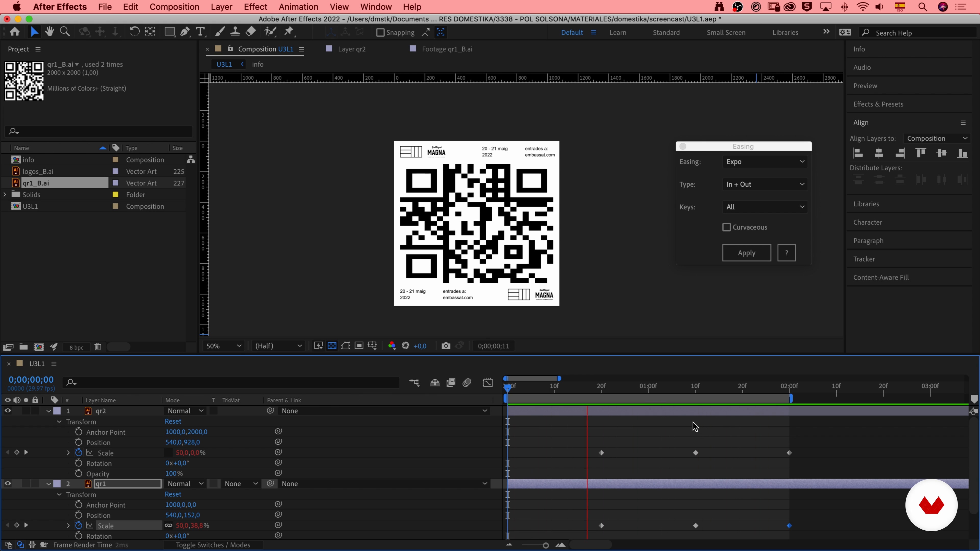The width and height of the screenshot is (980, 551).
Task: Toggle Motion Blur enable icon in timeline
Action: 467,383
